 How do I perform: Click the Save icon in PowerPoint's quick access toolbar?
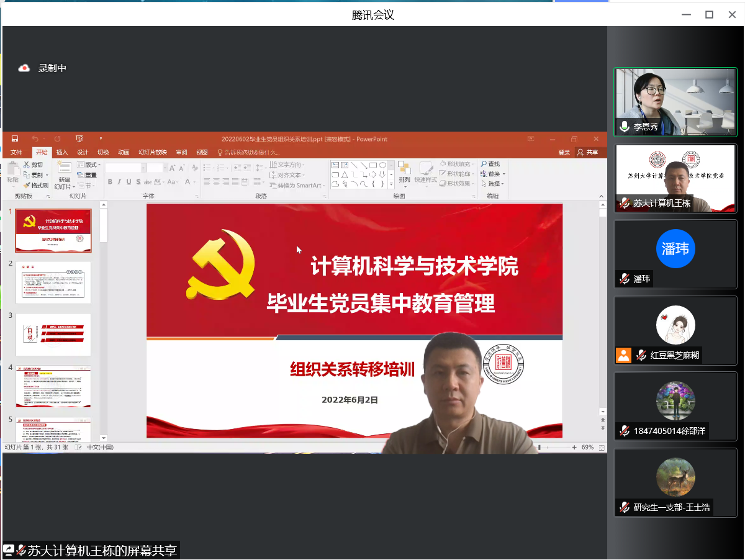click(x=15, y=139)
